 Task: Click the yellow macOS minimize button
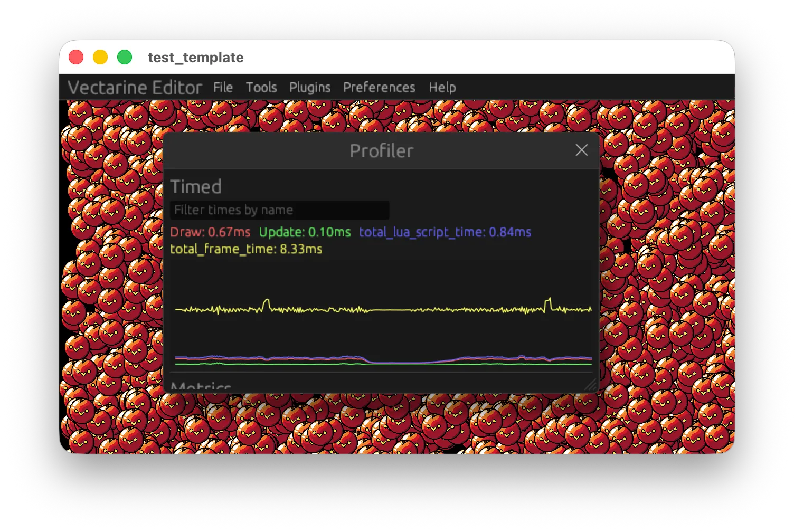[100, 57]
